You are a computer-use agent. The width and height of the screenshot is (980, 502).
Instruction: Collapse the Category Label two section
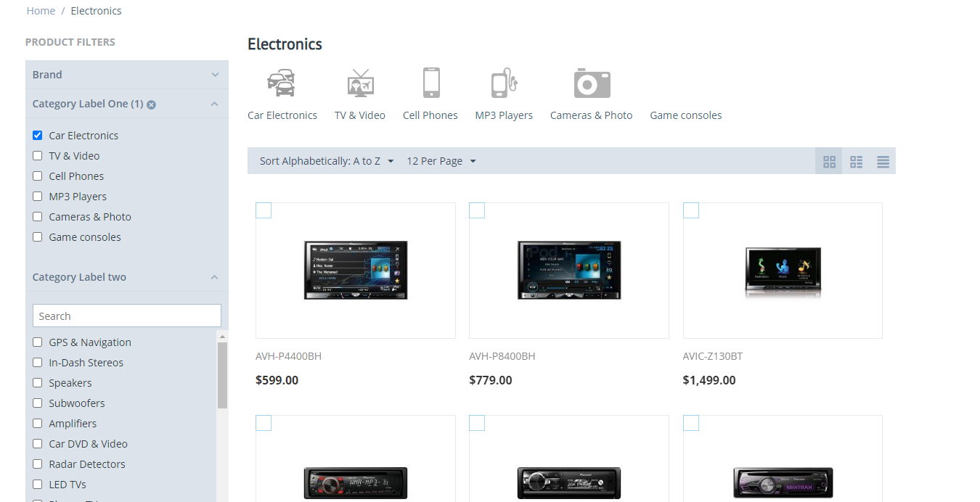point(214,277)
